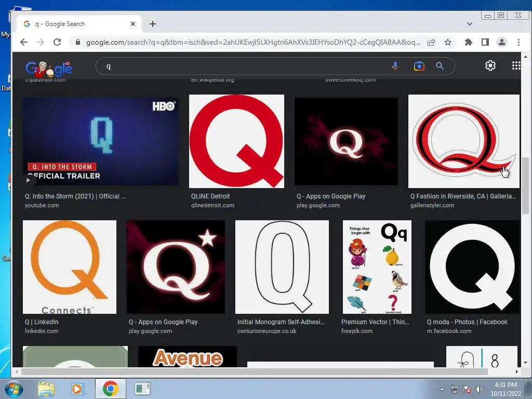532x399 pixels.
Task: Click the search by image camera icon
Action: click(419, 66)
